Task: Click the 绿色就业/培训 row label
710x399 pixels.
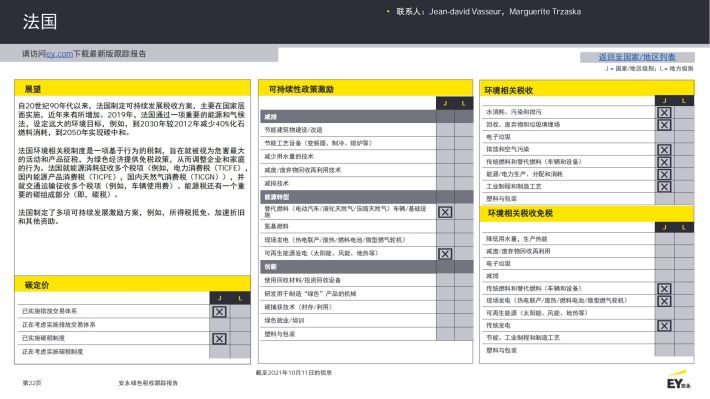Action: point(284,321)
